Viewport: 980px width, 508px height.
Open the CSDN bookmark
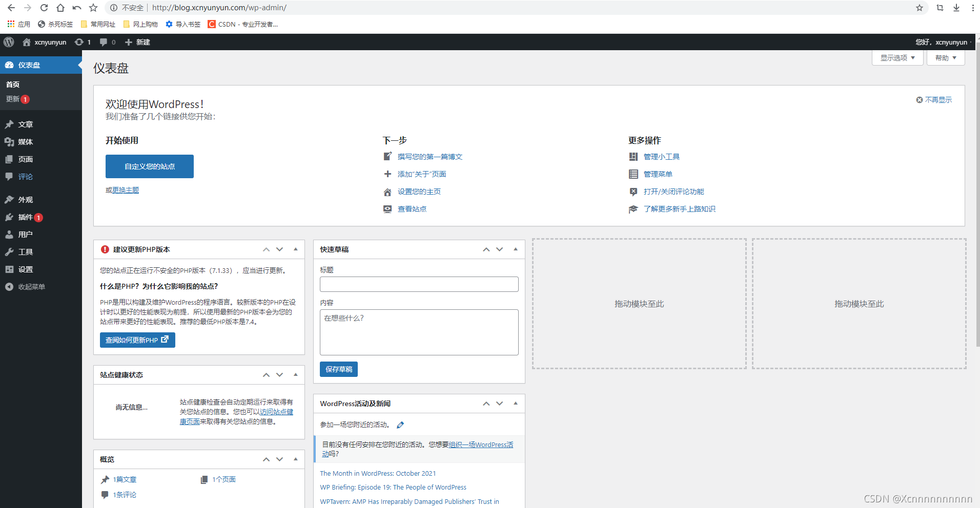pos(243,24)
